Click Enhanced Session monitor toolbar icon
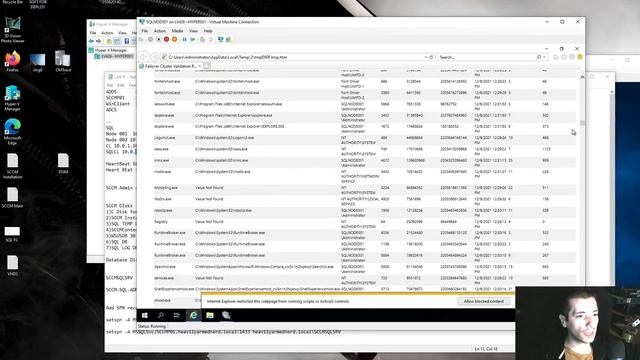Image resolution: width=640 pixels, height=360 pixels. pyautogui.click(x=220, y=40)
